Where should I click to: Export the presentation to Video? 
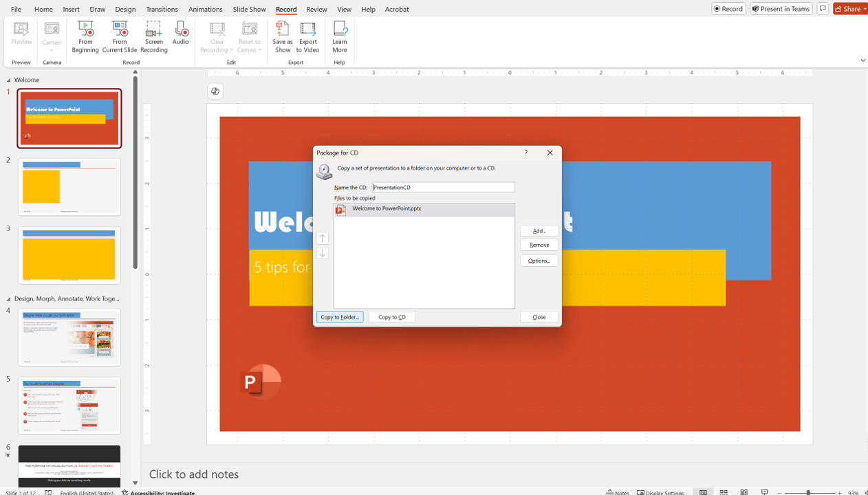pyautogui.click(x=307, y=38)
